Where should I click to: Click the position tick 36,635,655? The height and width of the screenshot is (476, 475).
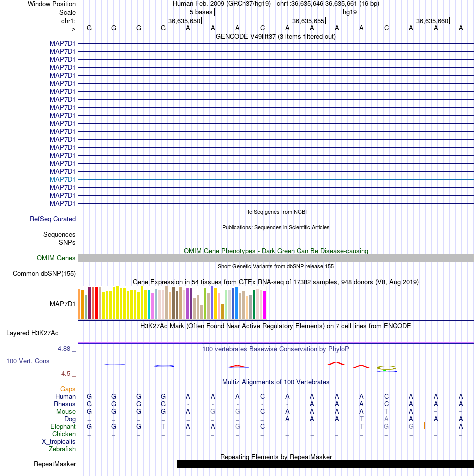point(308,21)
